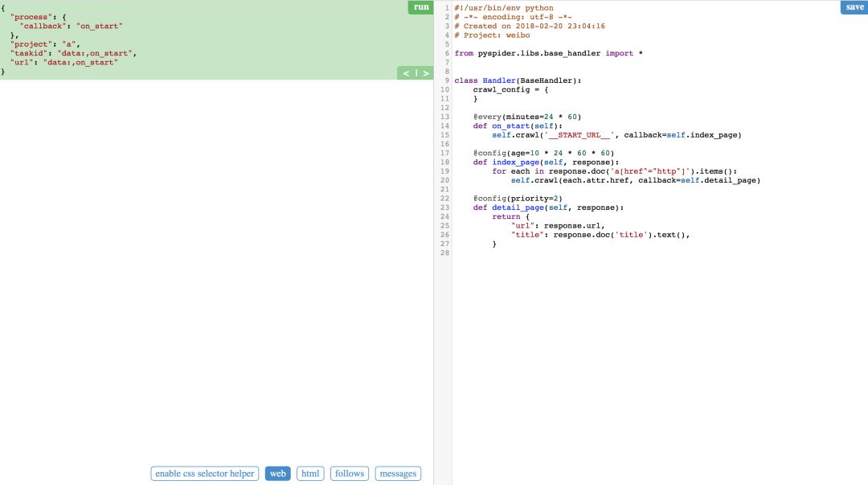This screenshot has width=868, height=485.
Task: Click the def on_start(self) line
Action: click(x=518, y=125)
